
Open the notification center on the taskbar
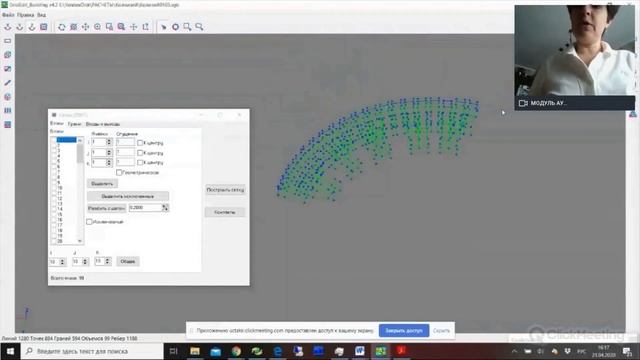[x=628, y=351]
